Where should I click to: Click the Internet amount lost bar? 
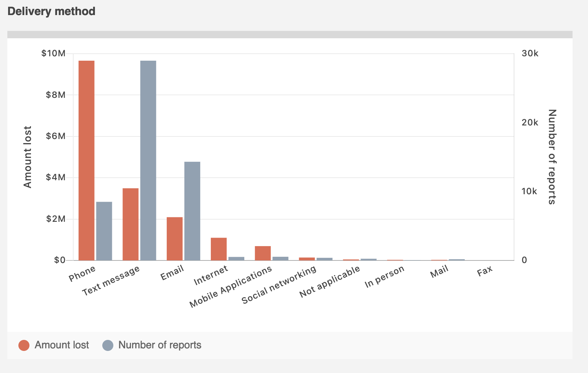click(x=219, y=249)
